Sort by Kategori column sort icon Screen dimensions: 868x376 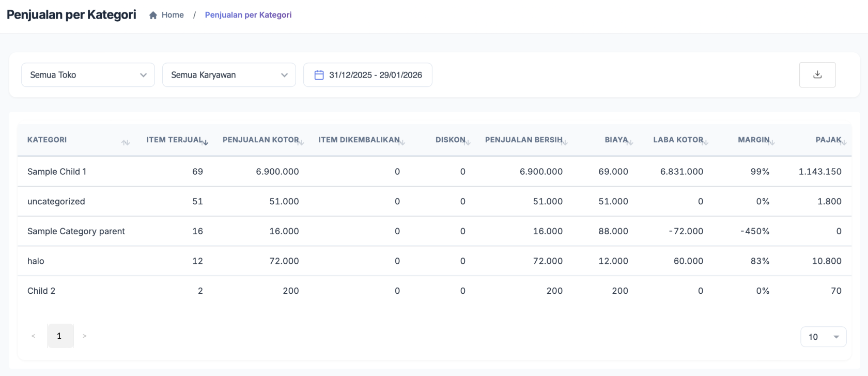click(x=125, y=142)
